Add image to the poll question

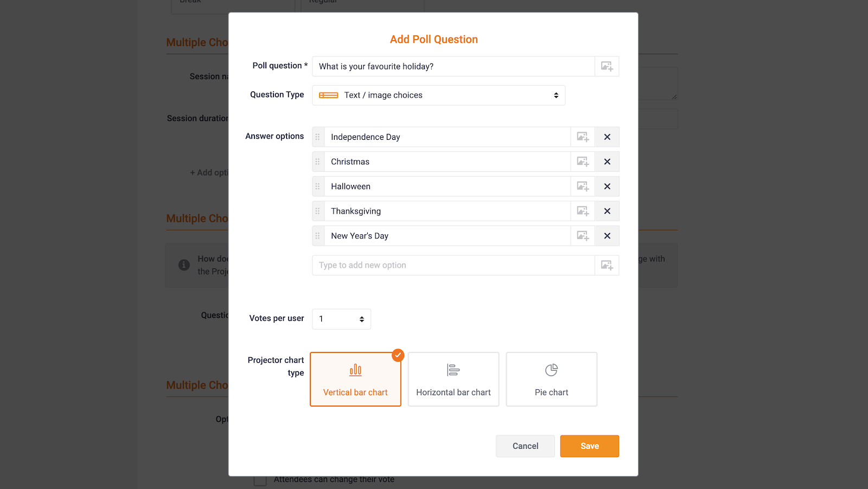(x=607, y=67)
